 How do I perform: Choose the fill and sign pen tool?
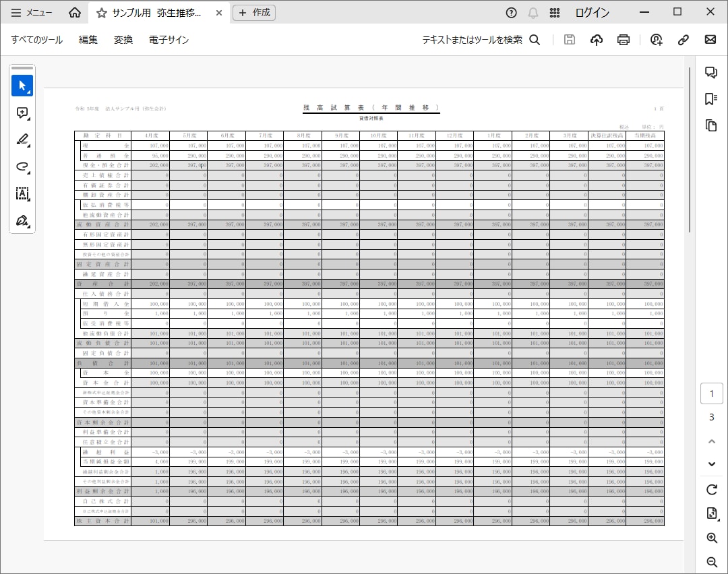(22, 220)
